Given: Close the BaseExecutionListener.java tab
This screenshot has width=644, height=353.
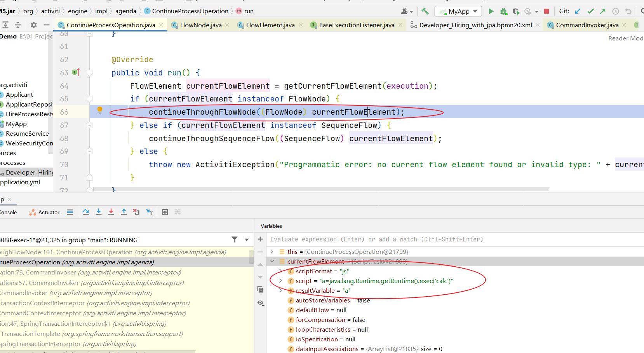Looking at the screenshot, I should pos(400,25).
